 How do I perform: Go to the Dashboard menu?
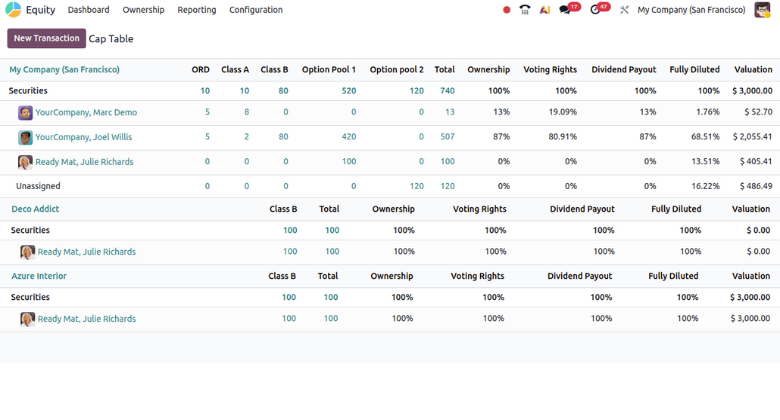(x=88, y=10)
